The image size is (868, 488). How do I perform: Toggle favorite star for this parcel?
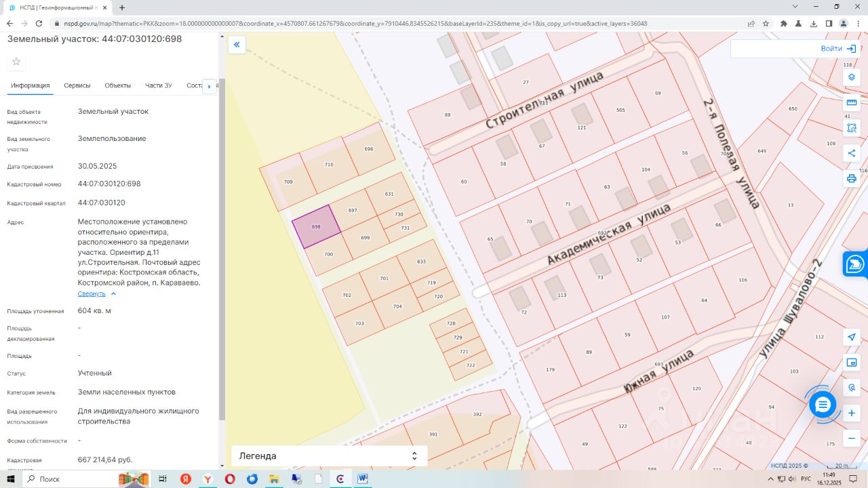coord(16,62)
